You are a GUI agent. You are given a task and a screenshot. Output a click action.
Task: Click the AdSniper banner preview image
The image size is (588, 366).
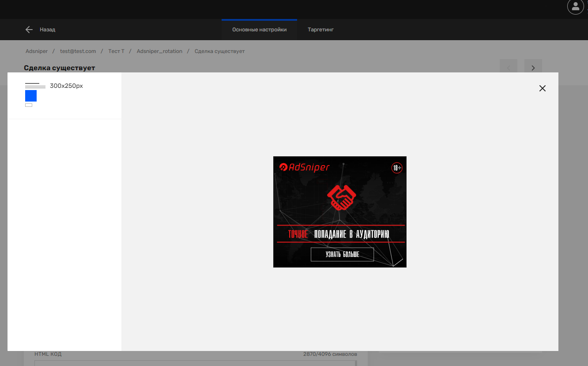[x=340, y=212]
